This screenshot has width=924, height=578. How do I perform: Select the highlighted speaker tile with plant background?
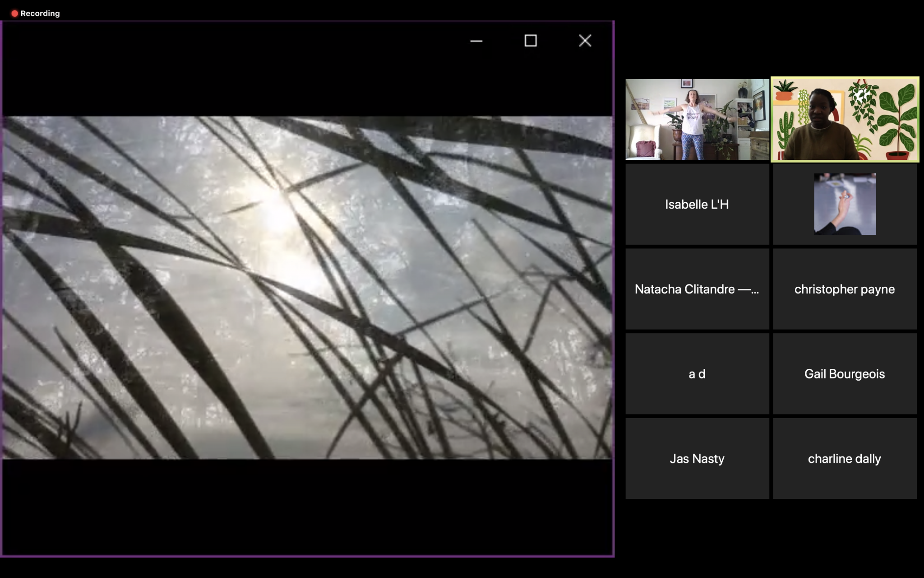pyautogui.click(x=845, y=119)
